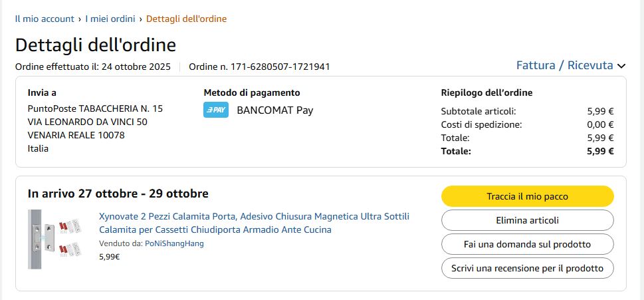Visit the PoNiShangHang seller page
This screenshot has height=300, width=644.
174,243
